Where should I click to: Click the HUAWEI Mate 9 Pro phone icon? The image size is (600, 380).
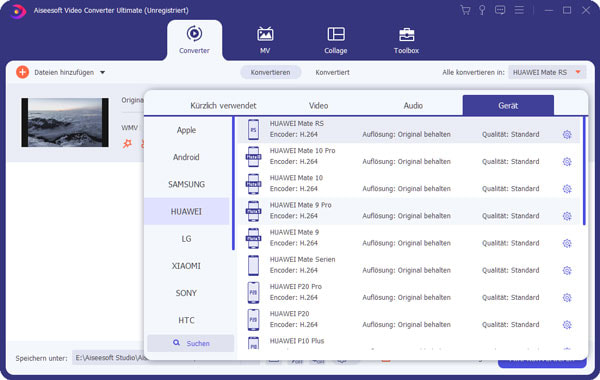(x=253, y=211)
